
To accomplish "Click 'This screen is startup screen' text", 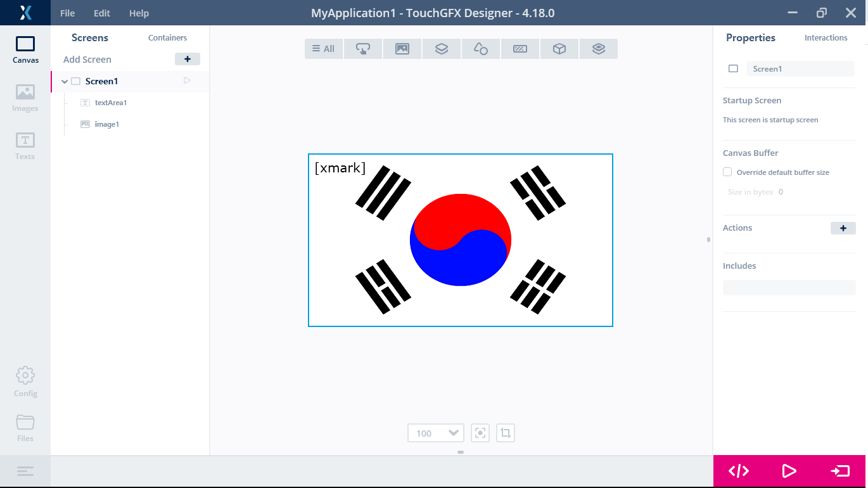I will pos(770,120).
